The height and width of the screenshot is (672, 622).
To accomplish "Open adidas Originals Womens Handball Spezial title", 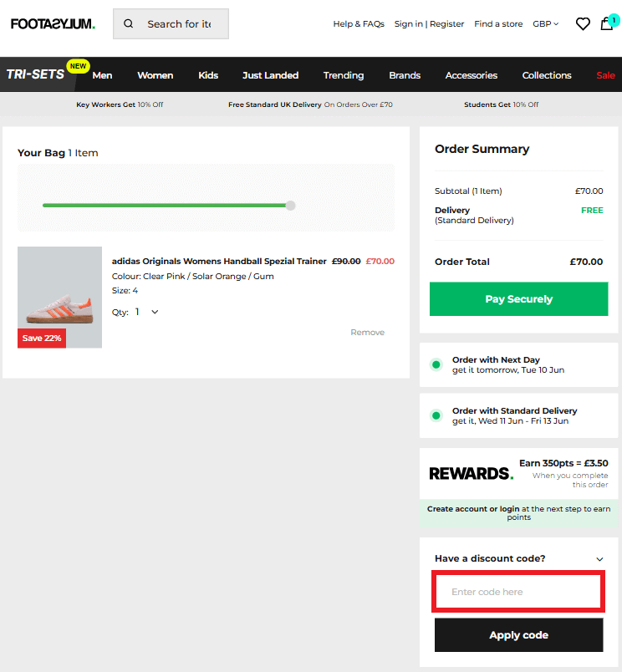I will [x=219, y=261].
